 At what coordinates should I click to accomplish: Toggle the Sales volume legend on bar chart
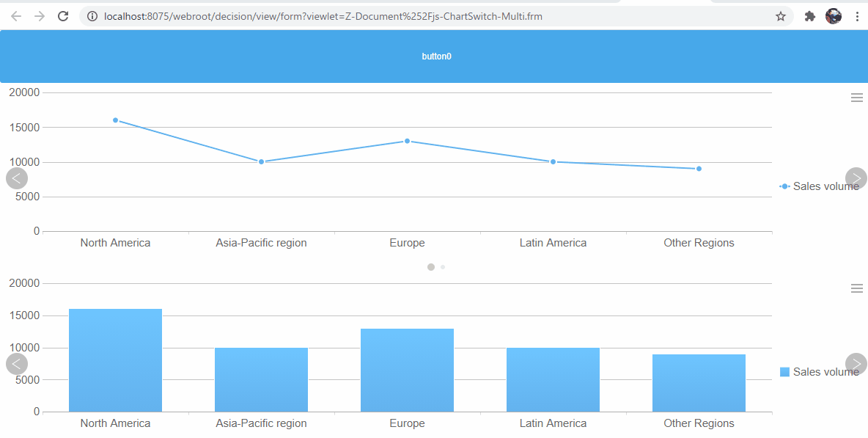click(820, 371)
